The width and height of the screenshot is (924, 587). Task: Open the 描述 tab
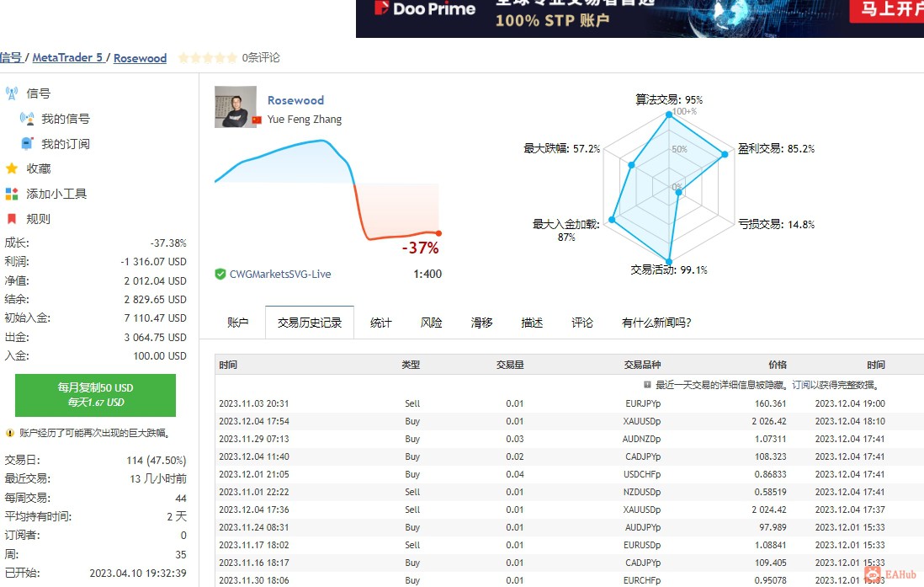click(532, 323)
